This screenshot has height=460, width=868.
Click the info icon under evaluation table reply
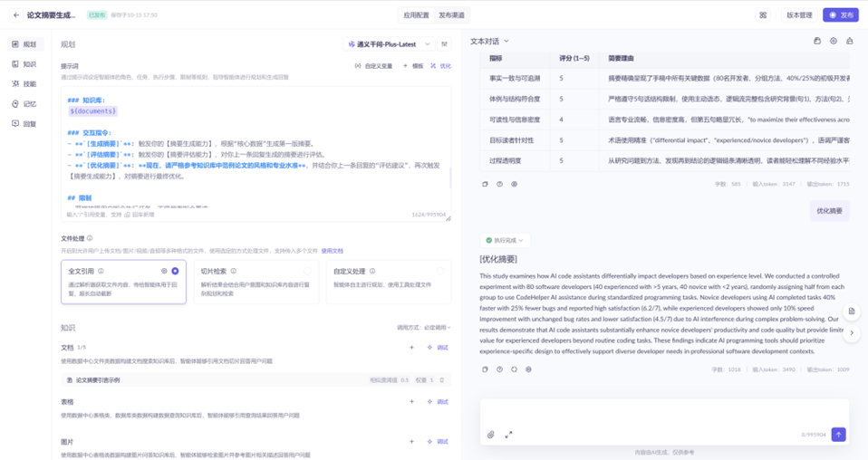point(499,185)
